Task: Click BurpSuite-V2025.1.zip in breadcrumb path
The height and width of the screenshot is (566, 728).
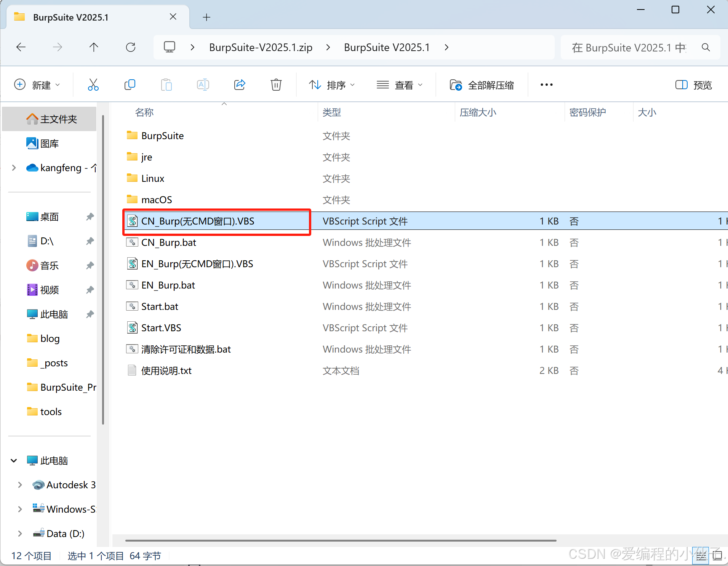Action: click(261, 47)
